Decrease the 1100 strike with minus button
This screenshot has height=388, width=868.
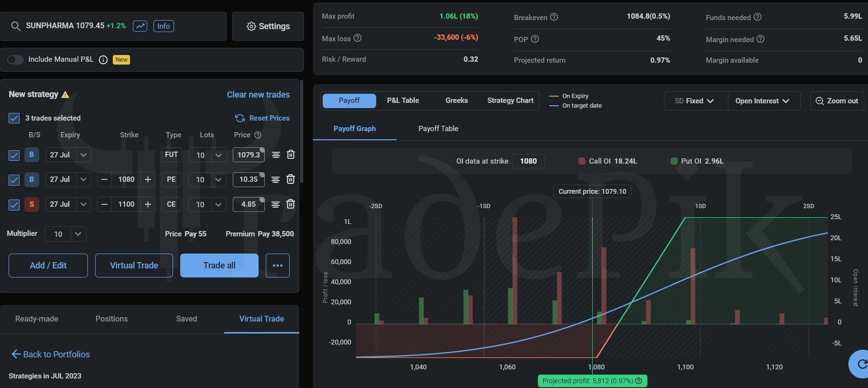104,204
